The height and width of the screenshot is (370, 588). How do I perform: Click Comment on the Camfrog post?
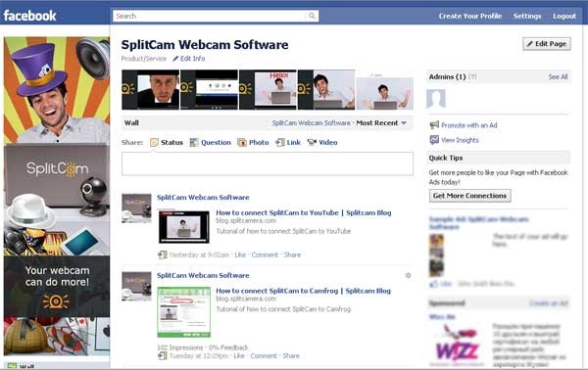[x=264, y=355]
